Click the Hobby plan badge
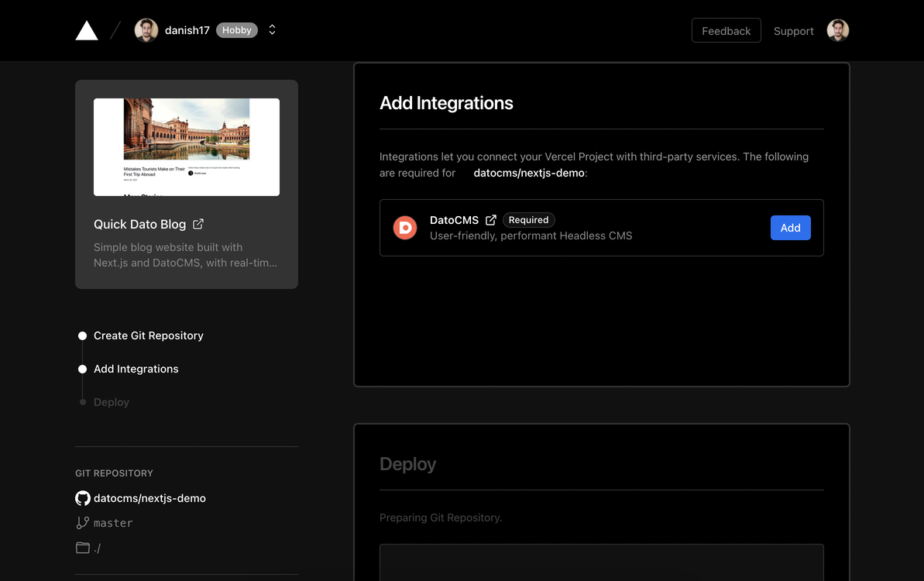This screenshot has height=581, width=924. click(237, 30)
